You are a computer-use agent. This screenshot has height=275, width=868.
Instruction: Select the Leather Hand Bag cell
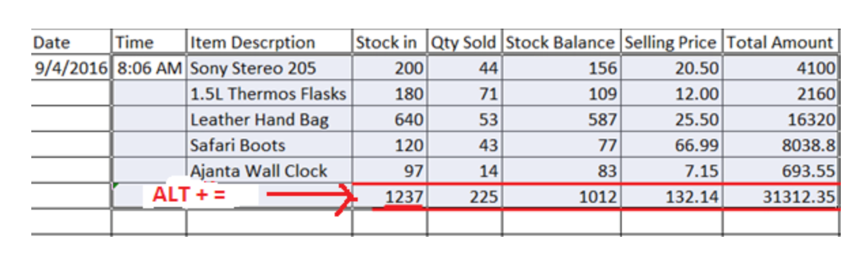click(x=269, y=120)
